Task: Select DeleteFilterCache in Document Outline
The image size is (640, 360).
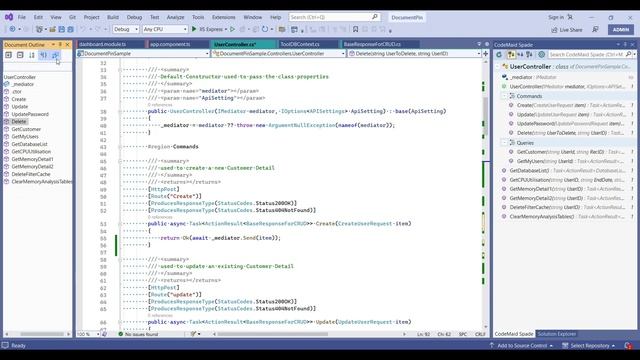Action: click(31, 174)
